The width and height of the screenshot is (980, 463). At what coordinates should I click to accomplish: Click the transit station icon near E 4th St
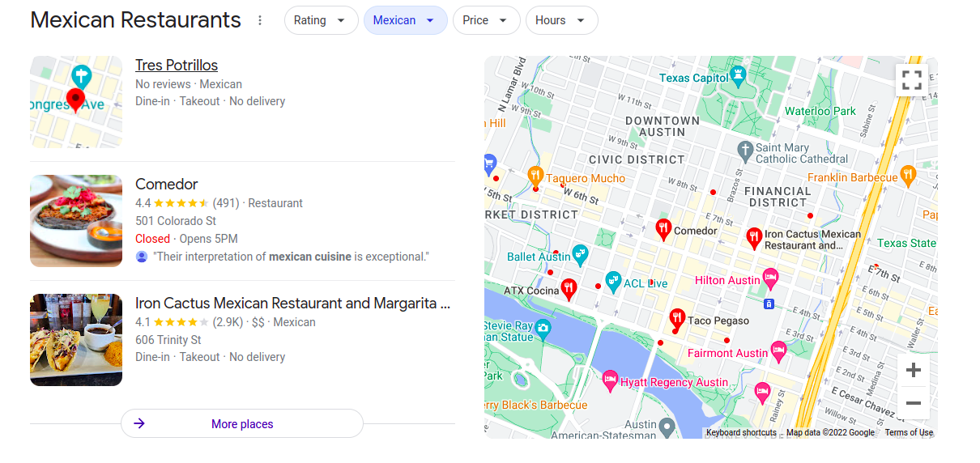click(769, 304)
